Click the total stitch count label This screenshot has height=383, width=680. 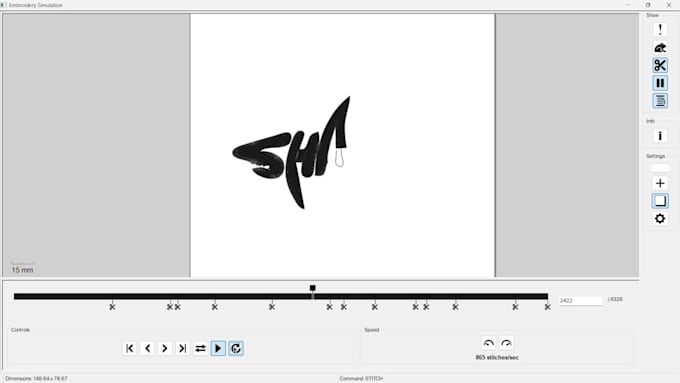[615, 299]
